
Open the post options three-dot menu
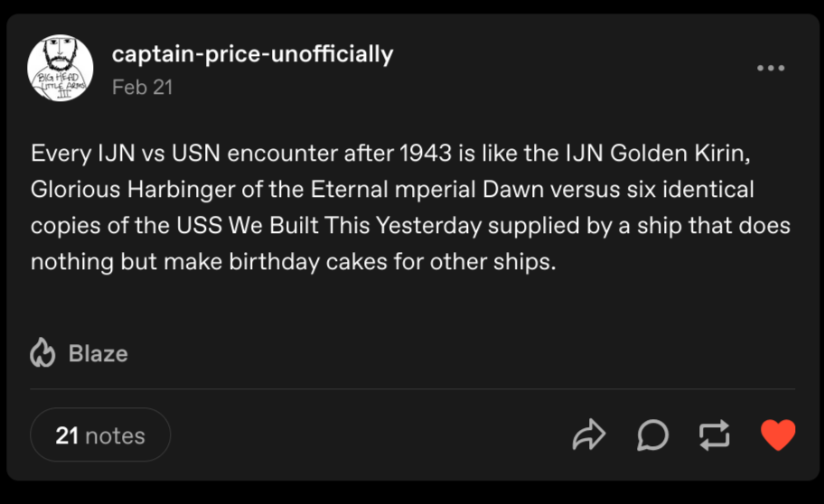point(770,68)
